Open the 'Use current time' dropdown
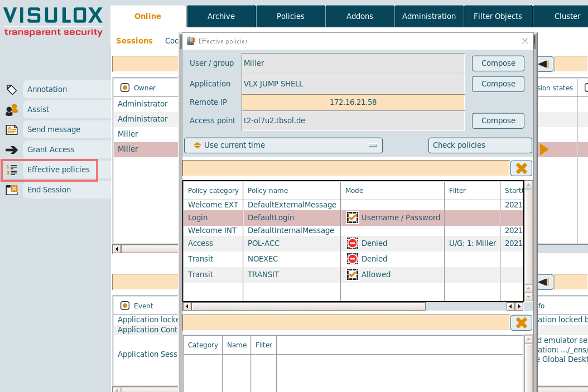 [x=283, y=146]
